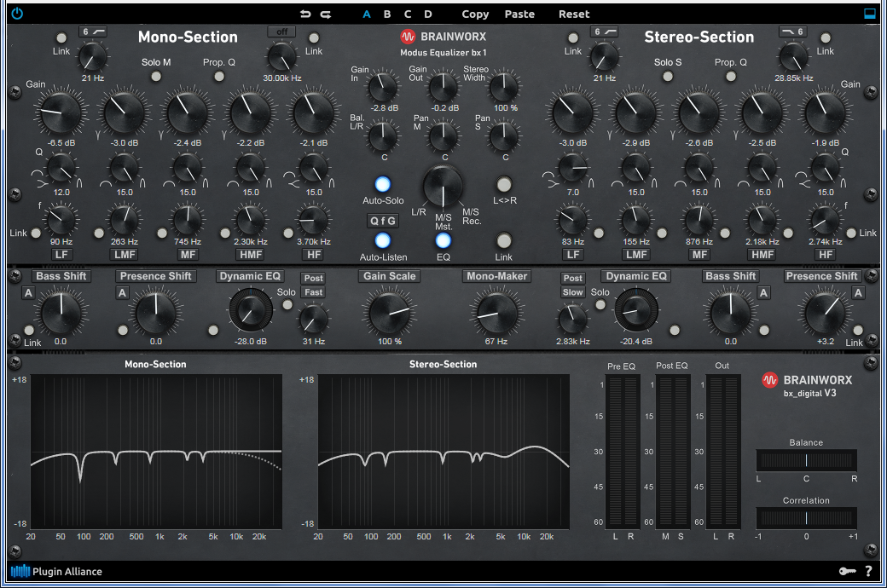
Task: Click the Correlation meter display
Action: [806, 518]
